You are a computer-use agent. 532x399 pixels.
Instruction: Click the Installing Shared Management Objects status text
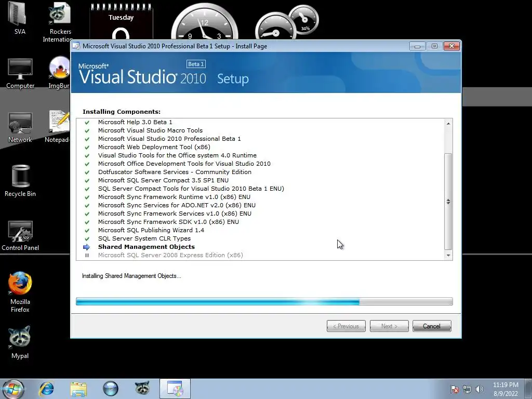tap(131, 276)
